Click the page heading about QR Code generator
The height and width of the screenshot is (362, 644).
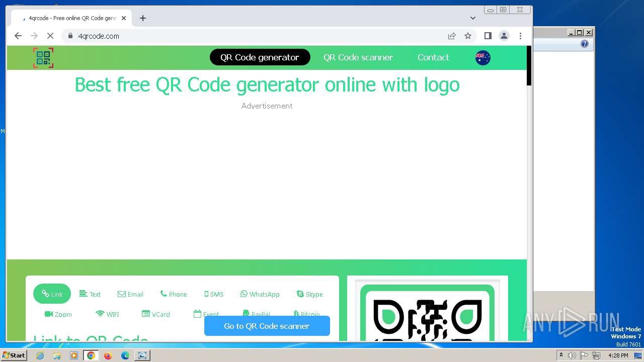[267, 84]
